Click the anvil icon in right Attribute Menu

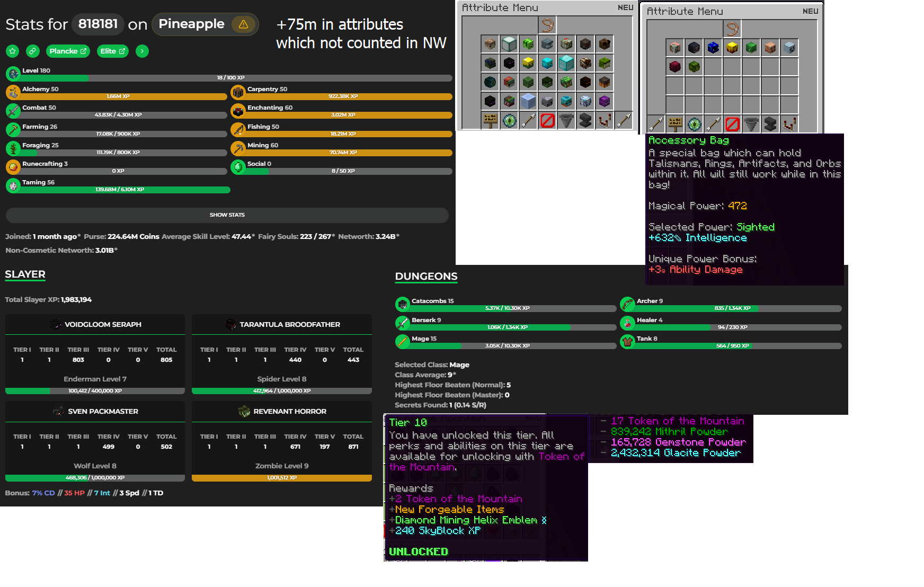click(x=770, y=124)
